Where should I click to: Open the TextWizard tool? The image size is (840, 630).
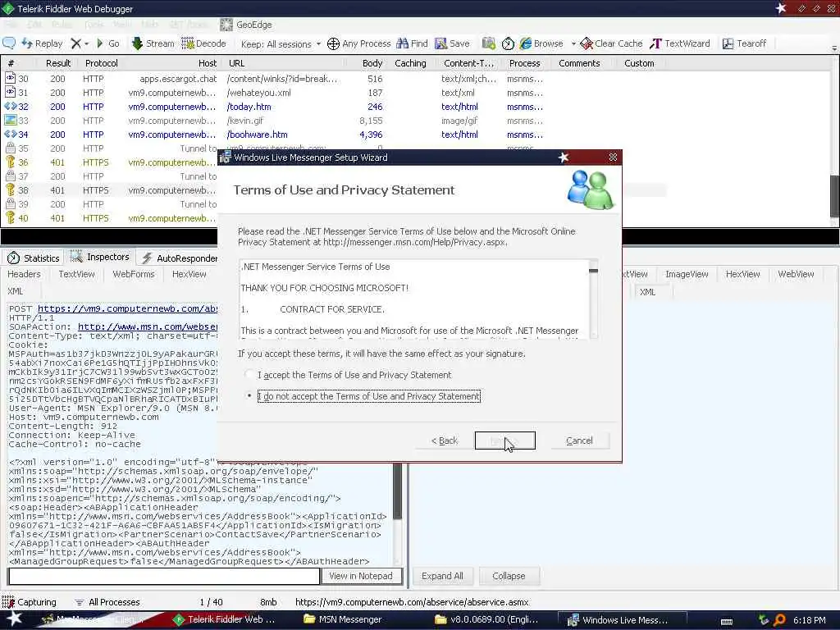(x=680, y=43)
